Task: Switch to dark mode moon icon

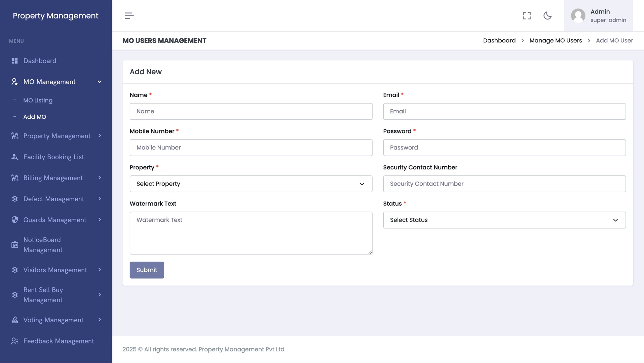Action: coord(547,16)
